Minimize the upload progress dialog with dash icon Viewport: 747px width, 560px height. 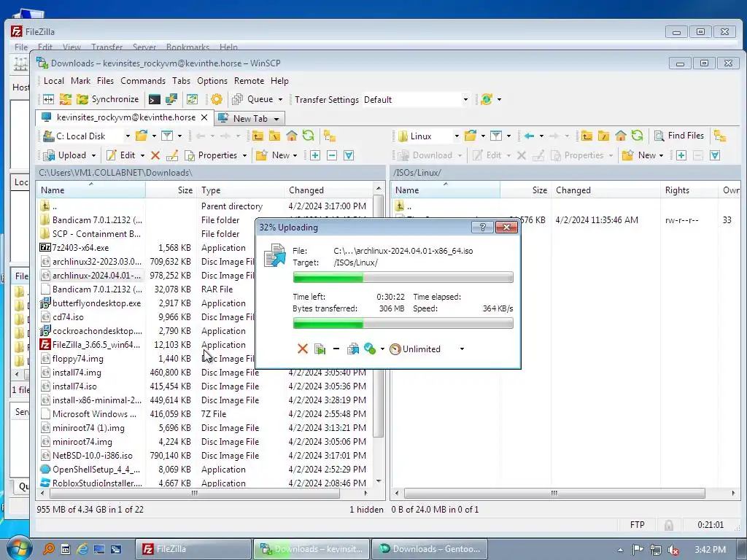[336, 349]
